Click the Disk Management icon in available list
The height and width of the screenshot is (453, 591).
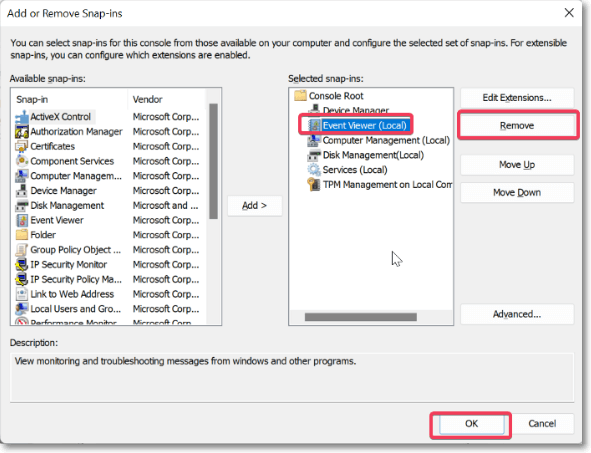point(21,205)
